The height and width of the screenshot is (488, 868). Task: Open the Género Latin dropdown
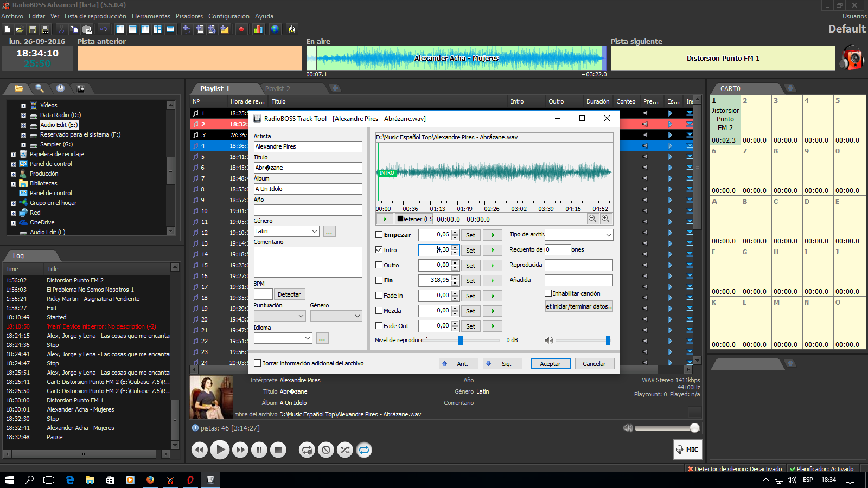314,232
